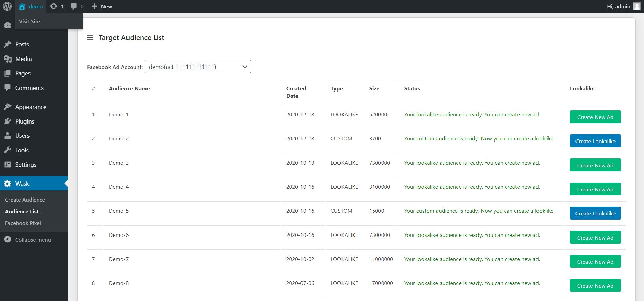Click Collapse menu label
644x301 pixels.
tap(33, 240)
